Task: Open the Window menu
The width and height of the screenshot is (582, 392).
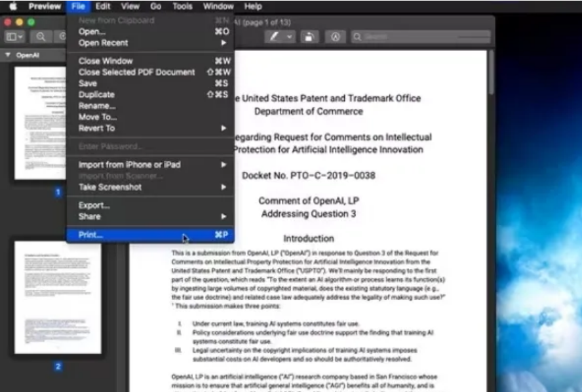Action: coord(218,7)
